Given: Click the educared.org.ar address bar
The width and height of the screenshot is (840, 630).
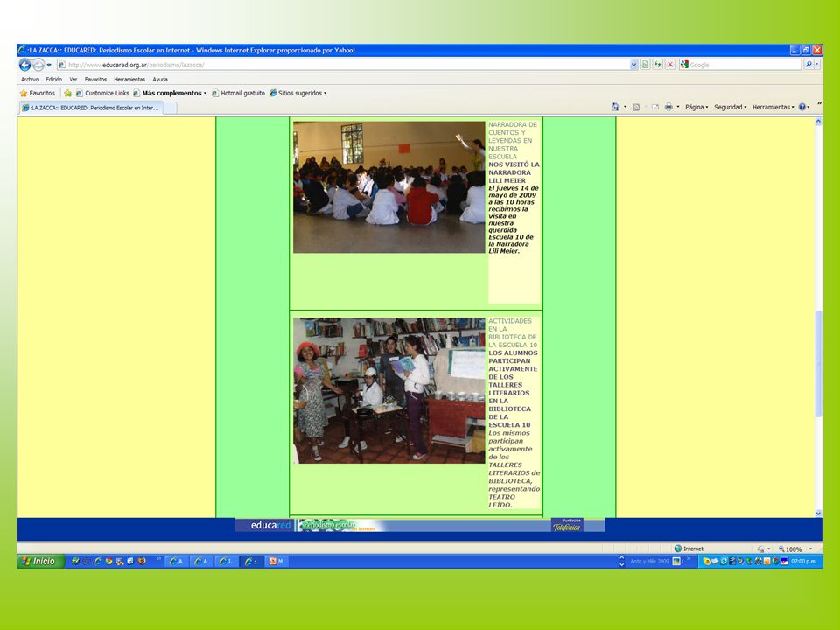Looking at the screenshot, I should coord(343,65).
